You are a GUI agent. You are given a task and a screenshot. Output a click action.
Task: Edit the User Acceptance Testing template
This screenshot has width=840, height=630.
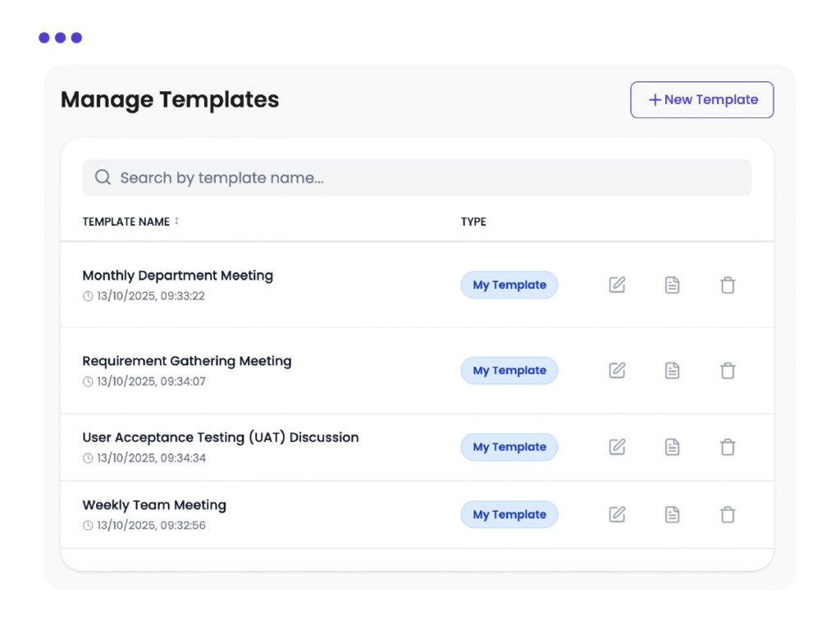pos(617,447)
